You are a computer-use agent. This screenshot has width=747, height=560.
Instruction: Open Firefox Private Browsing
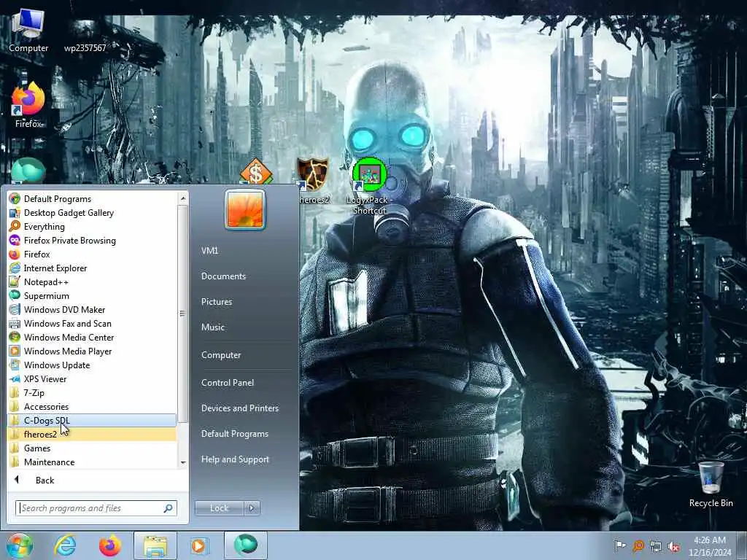pos(92,240)
